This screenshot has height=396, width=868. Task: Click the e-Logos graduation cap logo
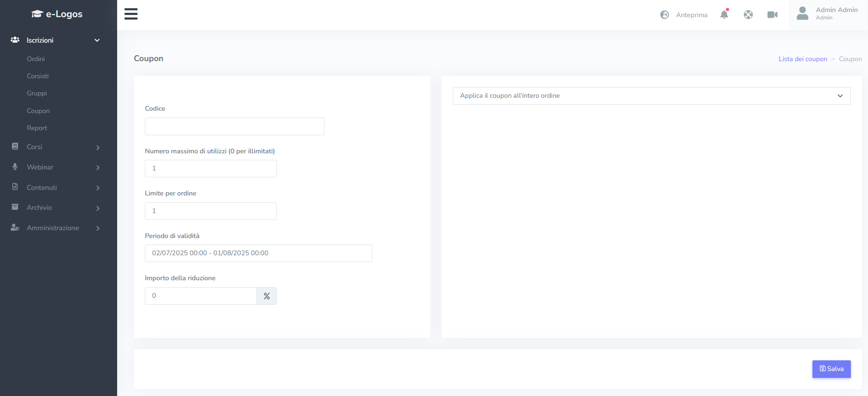coord(37,14)
